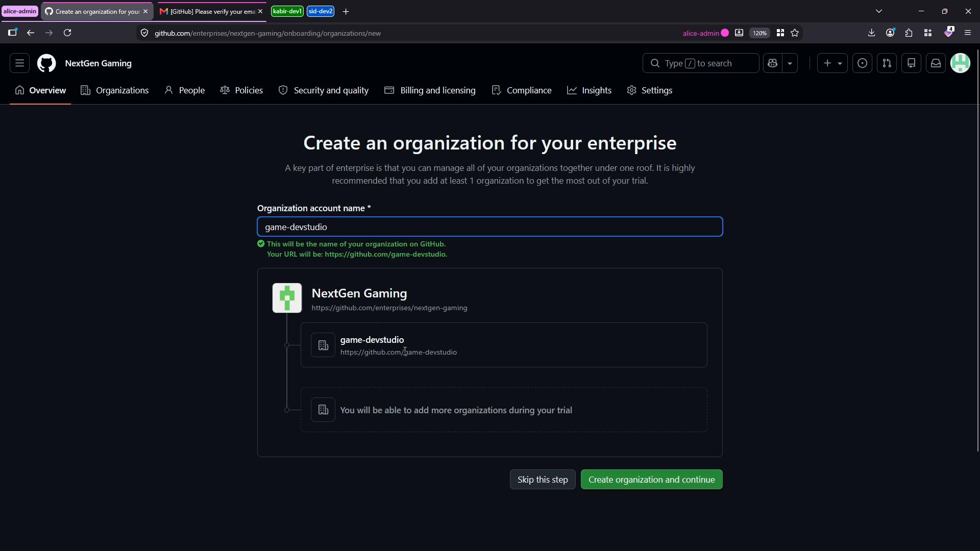Image resolution: width=980 pixels, height=551 pixels.
Task: Open the browser application menu
Action: point(968,33)
